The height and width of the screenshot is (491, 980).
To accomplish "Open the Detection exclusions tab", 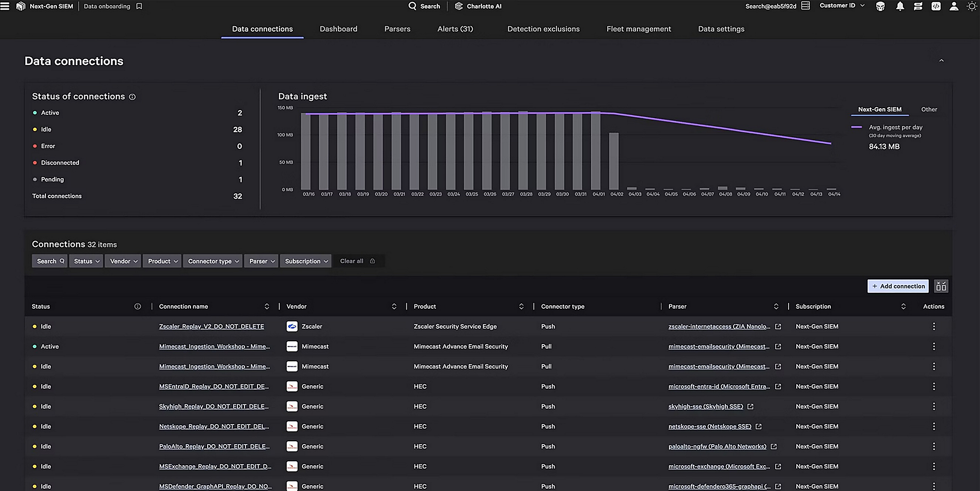I will click(x=543, y=29).
